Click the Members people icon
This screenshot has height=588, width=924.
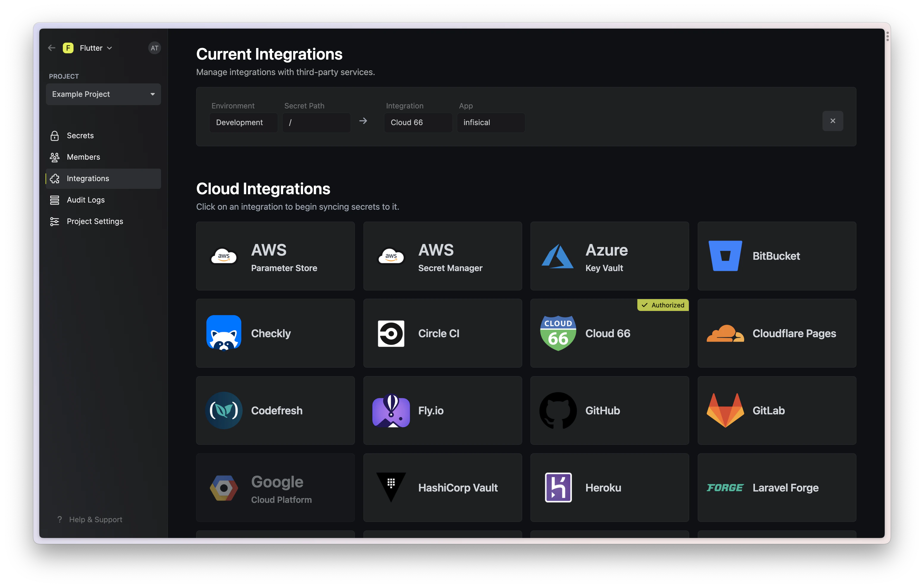[54, 157]
